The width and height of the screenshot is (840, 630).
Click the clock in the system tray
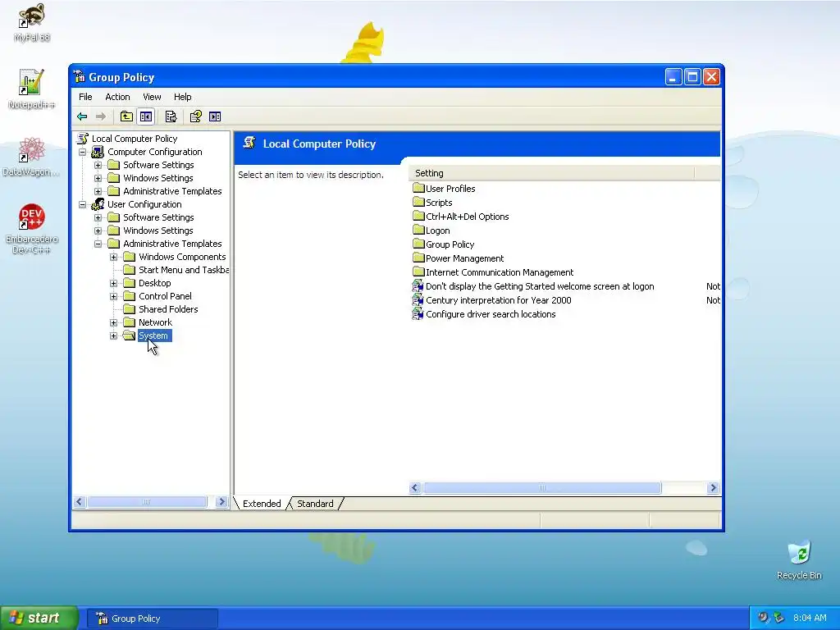[x=810, y=618]
